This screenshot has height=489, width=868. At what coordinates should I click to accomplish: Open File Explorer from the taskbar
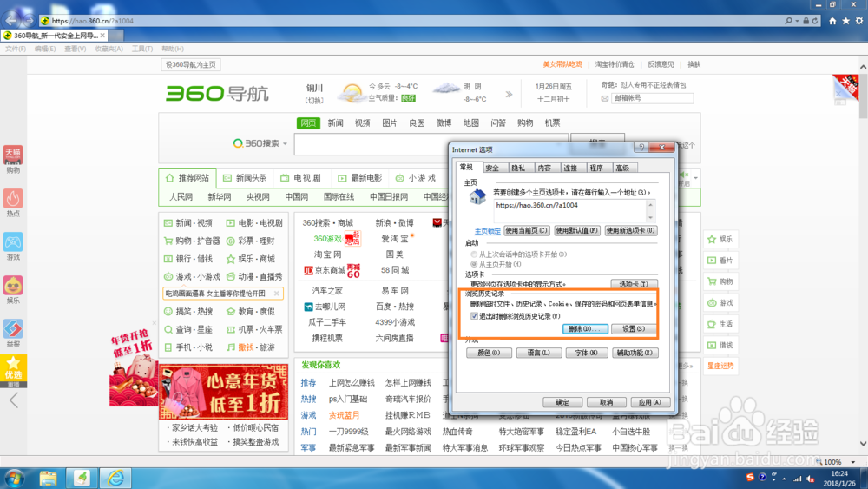[48, 478]
